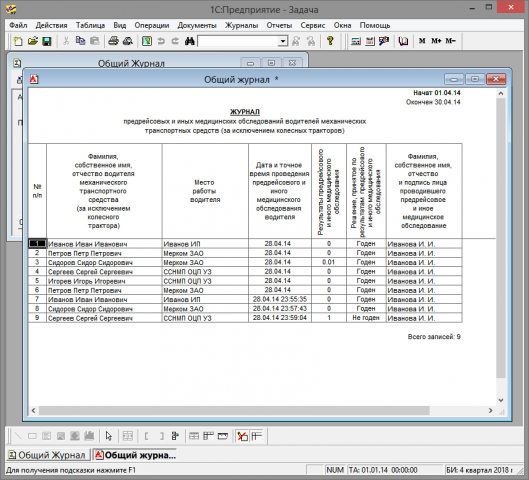Image resolution: width=529 pixels, height=480 pixels.
Task: Open the Операции menu
Action: (152, 25)
